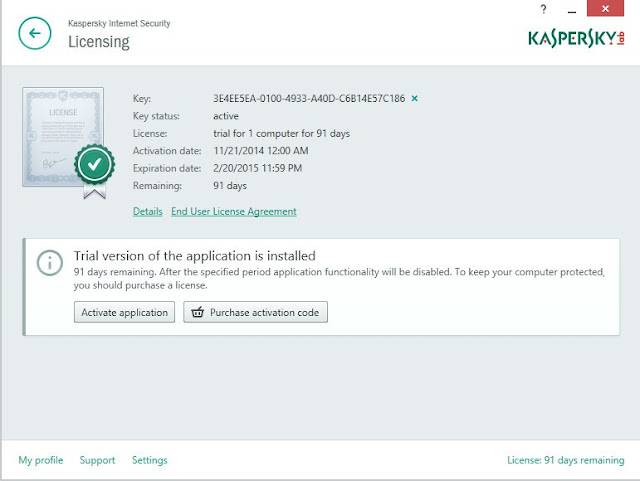640x481 pixels.
Task: Click the license certificate image
Action: tap(63, 136)
